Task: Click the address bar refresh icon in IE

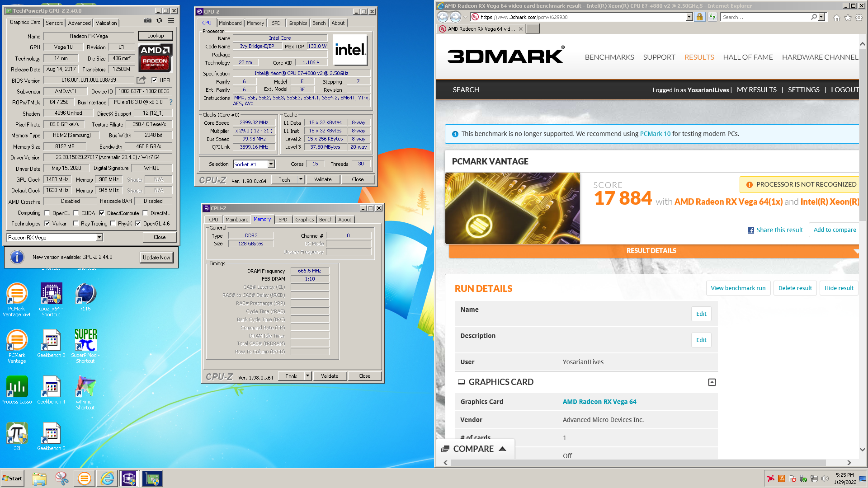Action: 712,17
